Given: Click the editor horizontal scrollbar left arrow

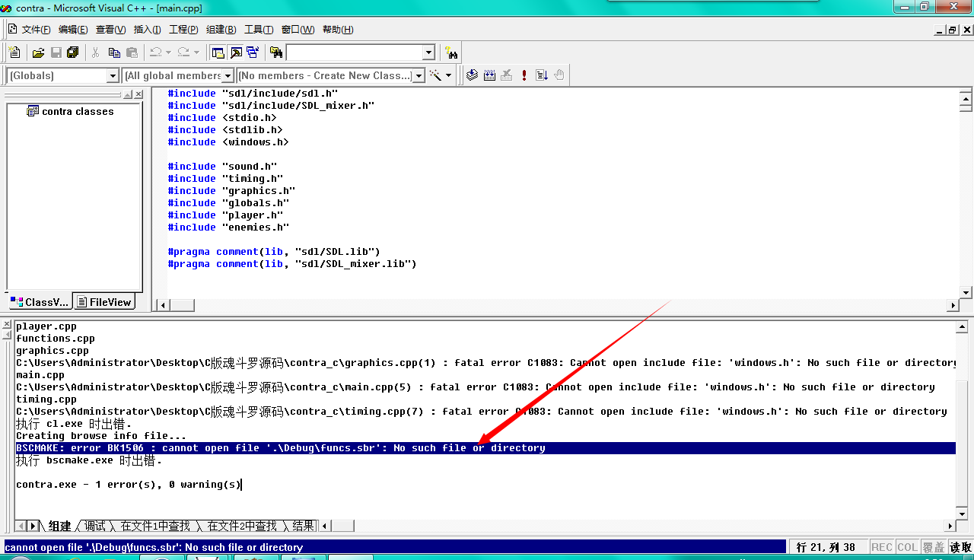Looking at the screenshot, I should [x=161, y=305].
